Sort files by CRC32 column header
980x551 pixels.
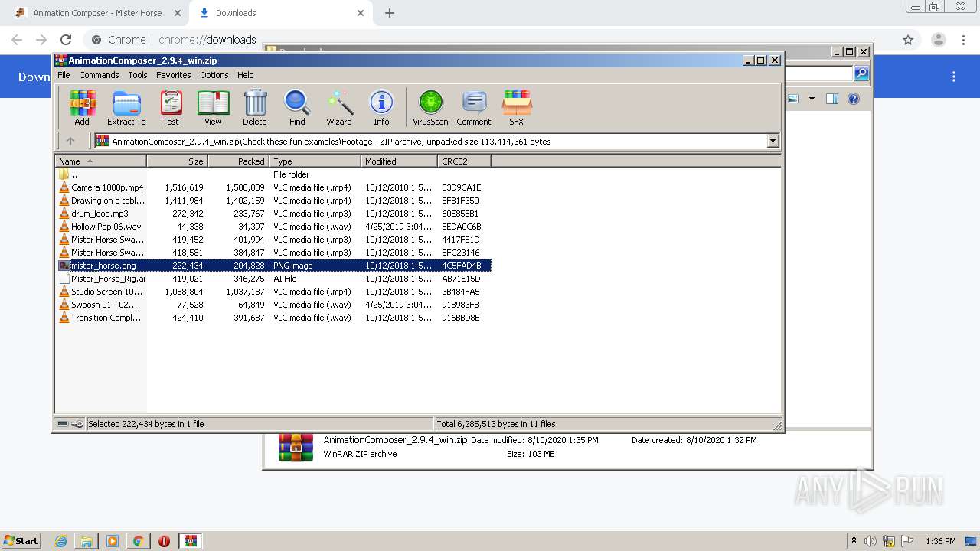(x=464, y=161)
